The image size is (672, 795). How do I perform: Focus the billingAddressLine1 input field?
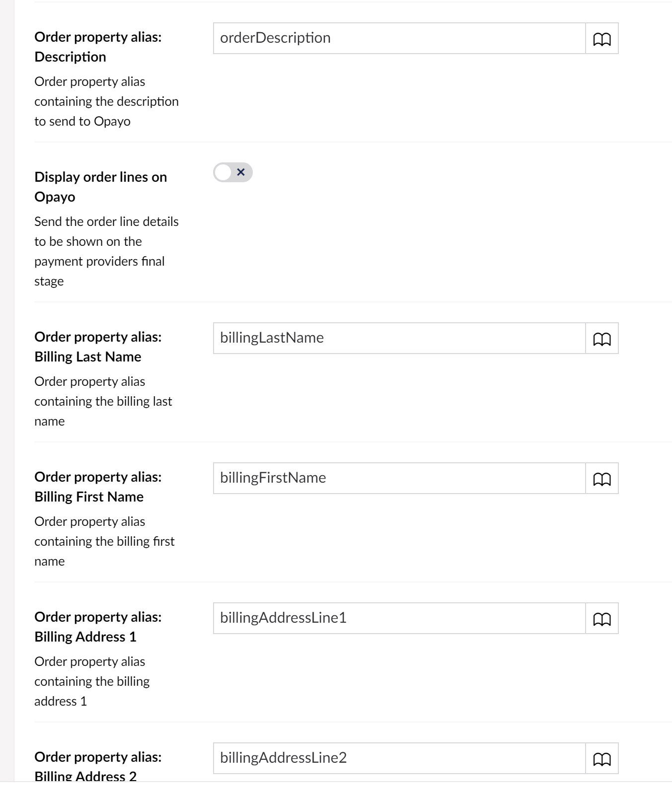point(399,618)
